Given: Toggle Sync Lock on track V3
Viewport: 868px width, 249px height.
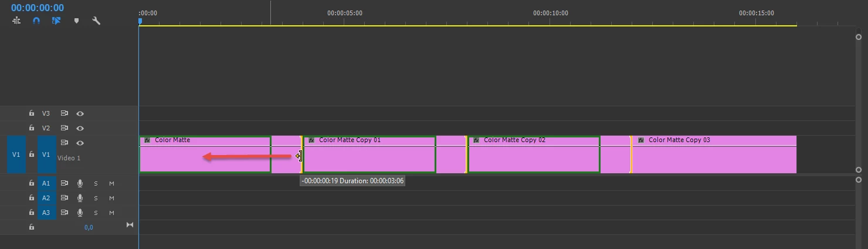Looking at the screenshot, I should tap(65, 113).
